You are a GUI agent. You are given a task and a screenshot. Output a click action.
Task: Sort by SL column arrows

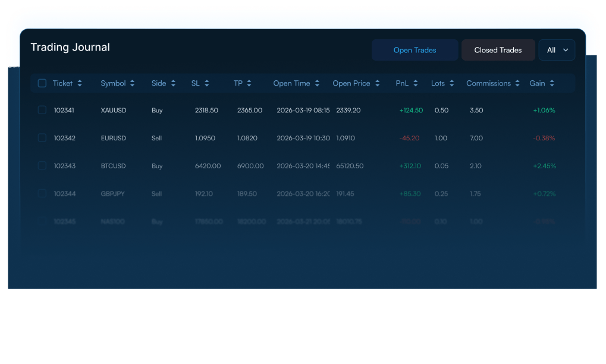pos(207,83)
